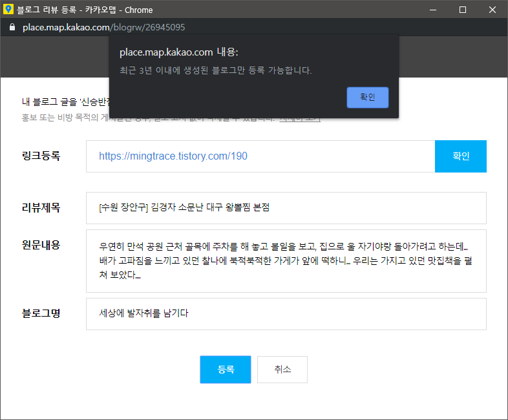
Task: Click alert message about 최근 3년 이내
Action: point(216,70)
